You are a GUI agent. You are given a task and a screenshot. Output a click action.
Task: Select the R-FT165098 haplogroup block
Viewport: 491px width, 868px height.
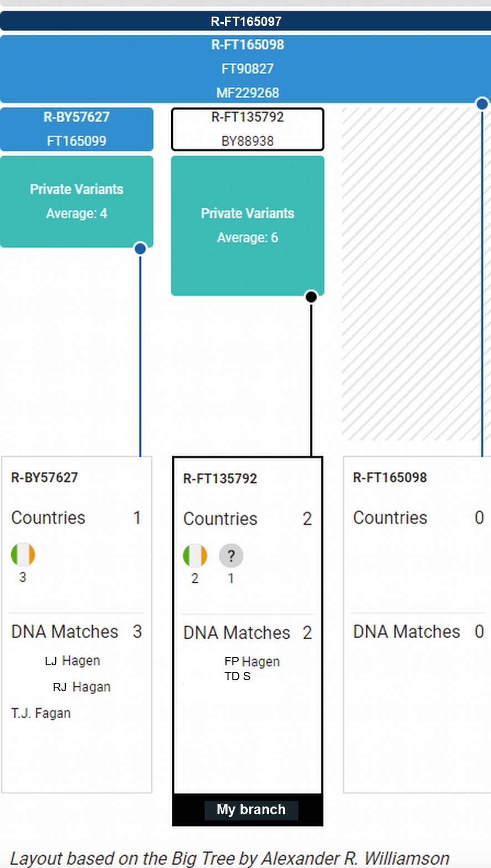pyautogui.click(x=245, y=68)
